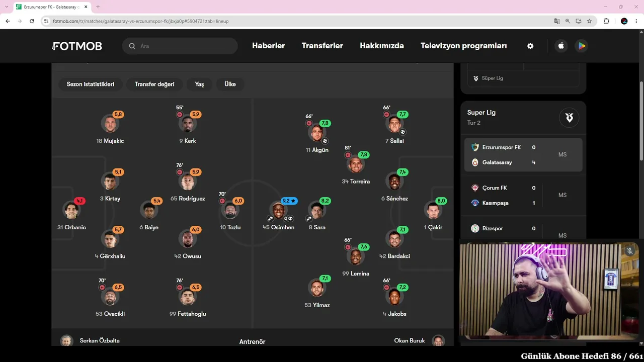Screen dimensions: 644x362
Task: Reload the page
Action: 32,21
